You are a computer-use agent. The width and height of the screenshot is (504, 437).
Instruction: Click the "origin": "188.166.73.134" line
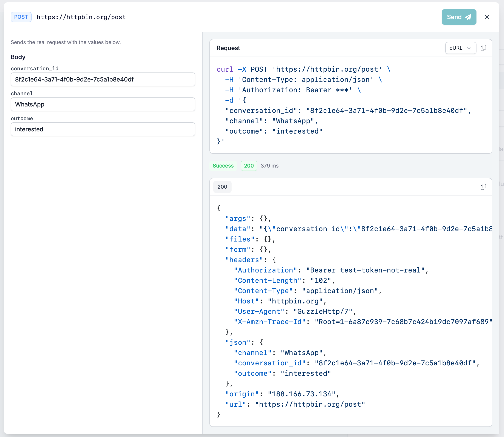click(x=282, y=394)
